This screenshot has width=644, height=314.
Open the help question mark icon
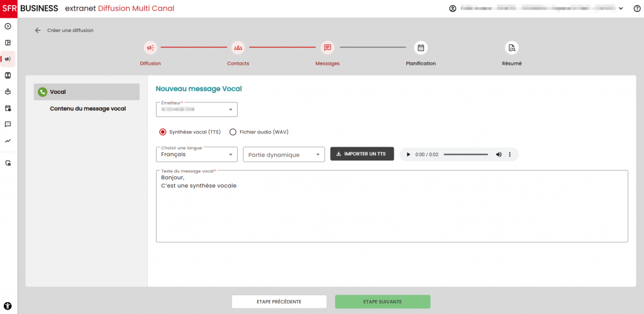coord(636,8)
